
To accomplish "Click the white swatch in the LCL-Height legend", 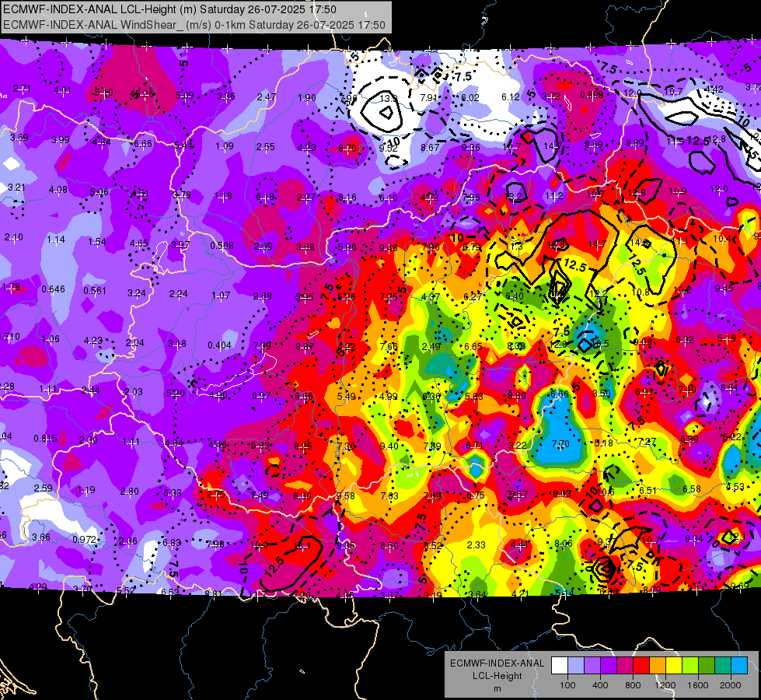I will 560,666.
